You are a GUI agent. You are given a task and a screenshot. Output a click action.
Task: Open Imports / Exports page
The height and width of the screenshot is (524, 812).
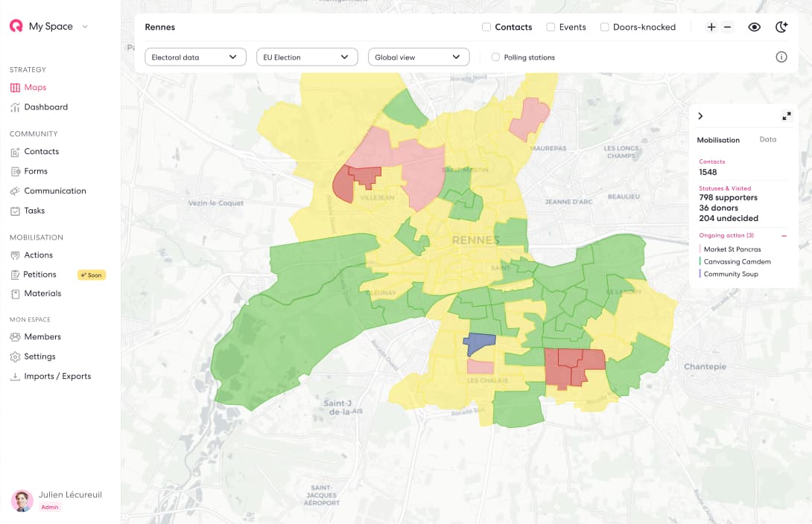pos(57,377)
